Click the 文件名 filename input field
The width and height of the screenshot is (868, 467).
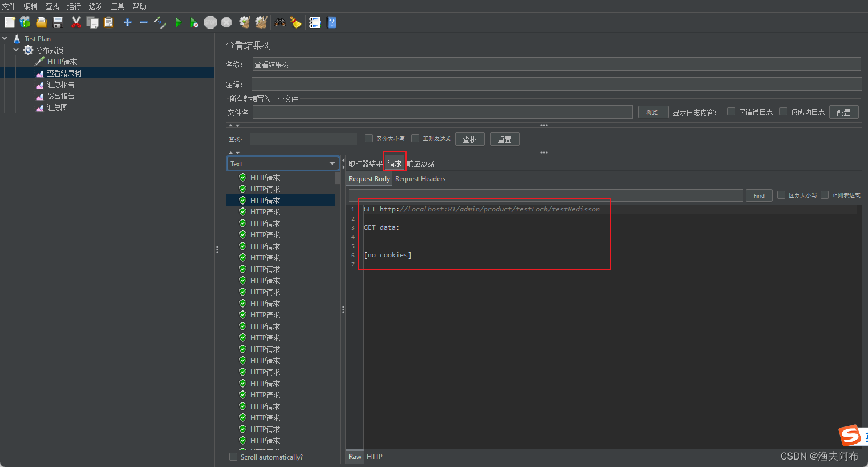[x=443, y=112]
